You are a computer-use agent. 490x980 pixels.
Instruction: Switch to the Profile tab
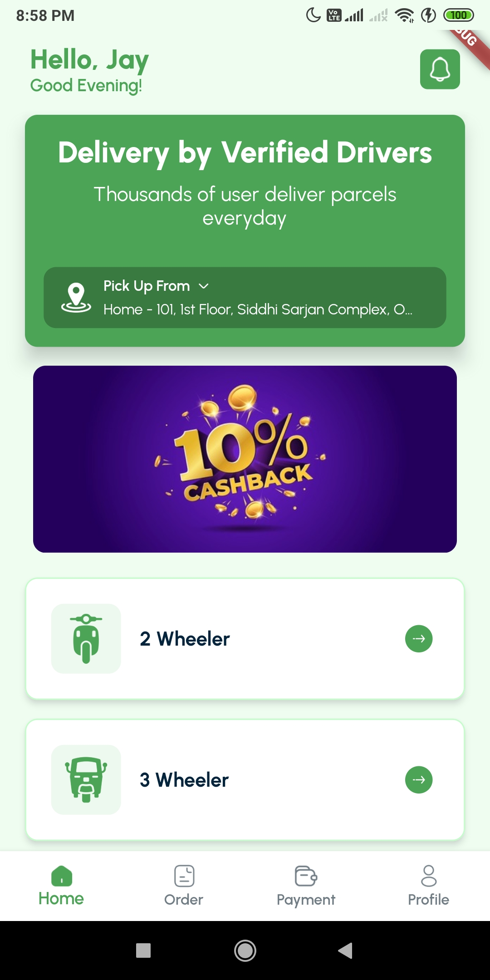click(428, 886)
